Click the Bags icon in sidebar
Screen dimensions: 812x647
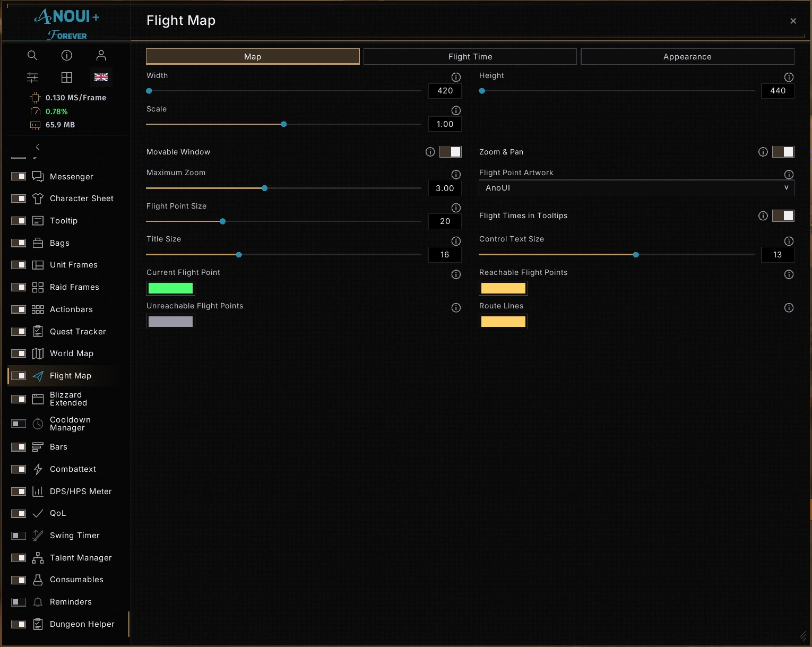click(38, 243)
